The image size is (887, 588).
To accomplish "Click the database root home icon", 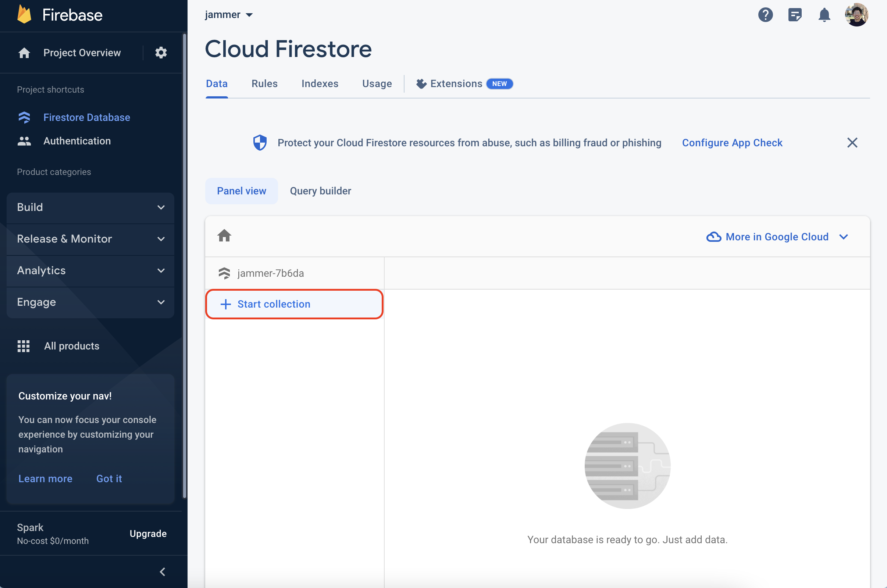I will 224,236.
